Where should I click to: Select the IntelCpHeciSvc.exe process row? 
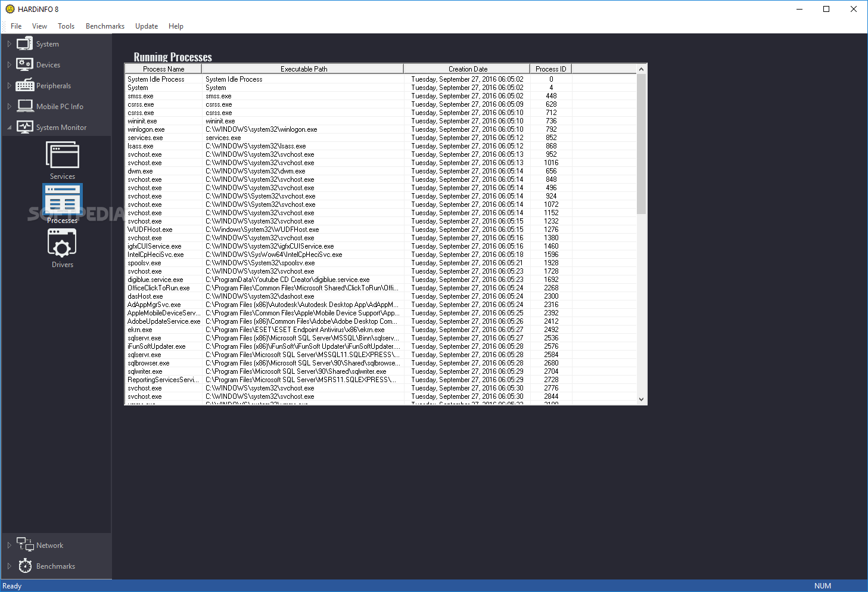click(380, 255)
